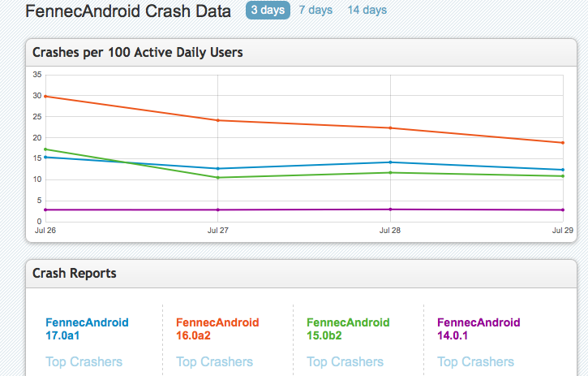The image size is (588, 376).
Task: Select the blue data point at Jul 27
Action: (x=217, y=169)
